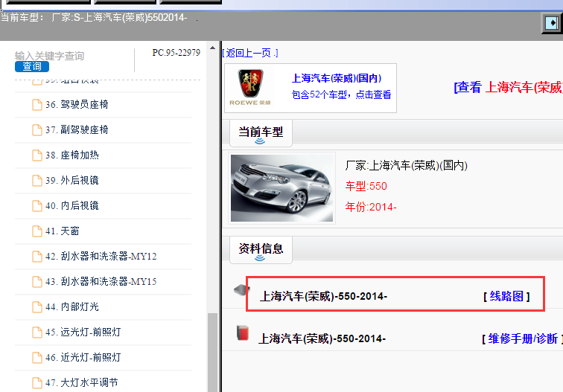This screenshot has height=392, width=563.
Task: Click the red repair manual book icon
Action: pyautogui.click(x=243, y=332)
